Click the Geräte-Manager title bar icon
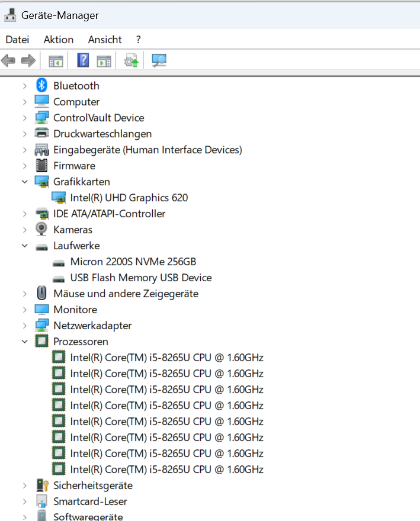 tap(10, 15)
